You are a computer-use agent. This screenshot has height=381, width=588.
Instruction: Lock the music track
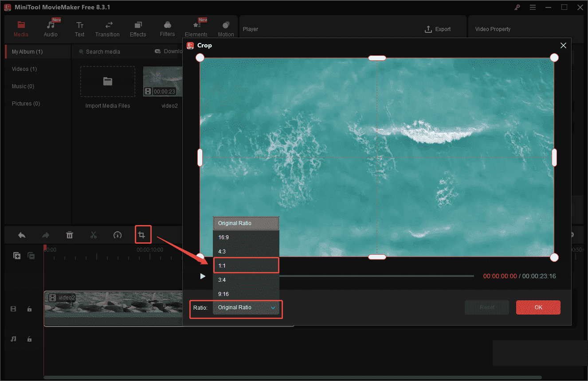pyautogui.click(x=29, y=339)
